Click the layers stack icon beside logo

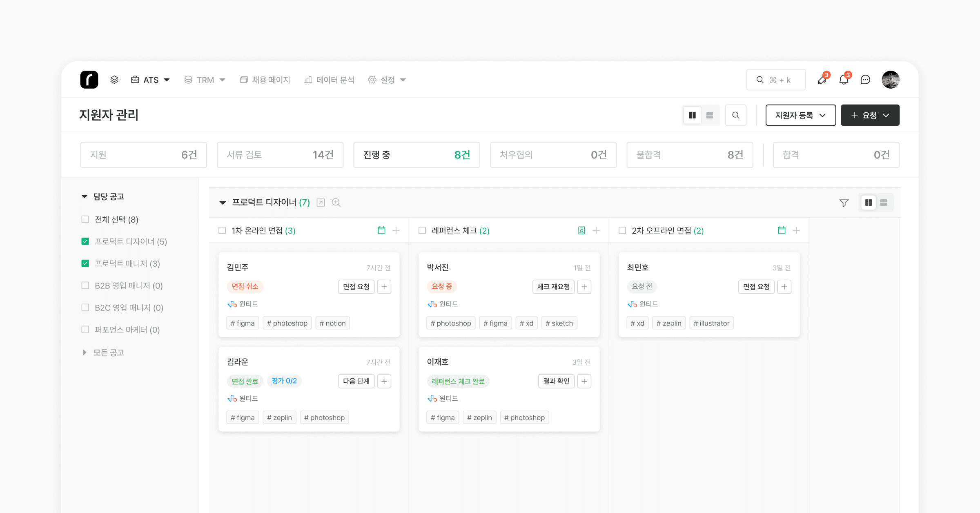click(114, 80)
